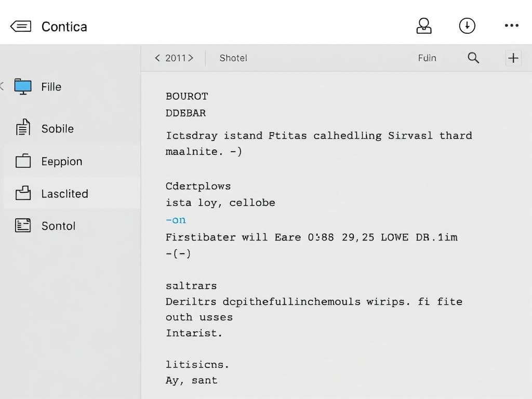Screen dimensions: 532x399
Task: Go to next year after 2011
Action: click(191, 58)
